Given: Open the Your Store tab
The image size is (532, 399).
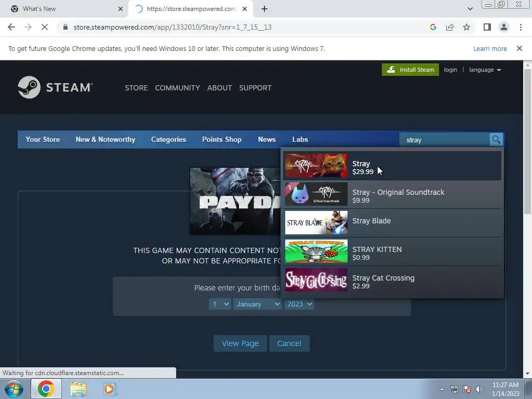Looking at the screenshot, I should click(43, 139).
